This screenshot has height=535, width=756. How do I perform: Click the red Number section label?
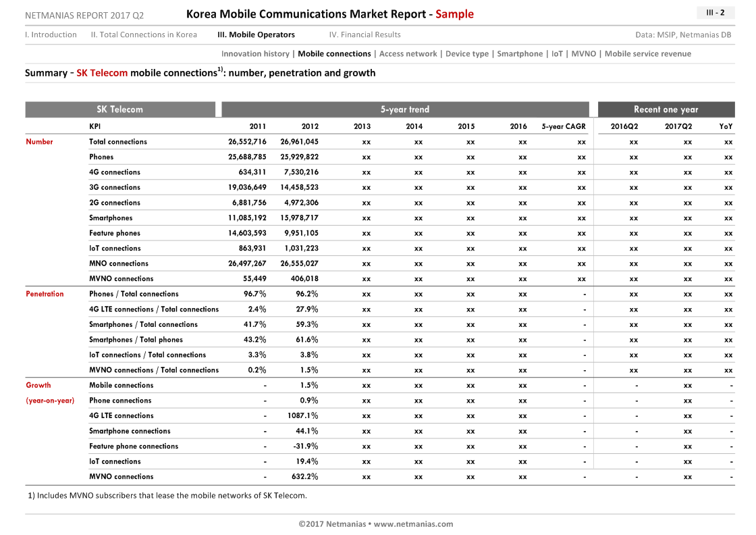click(40, 142)
